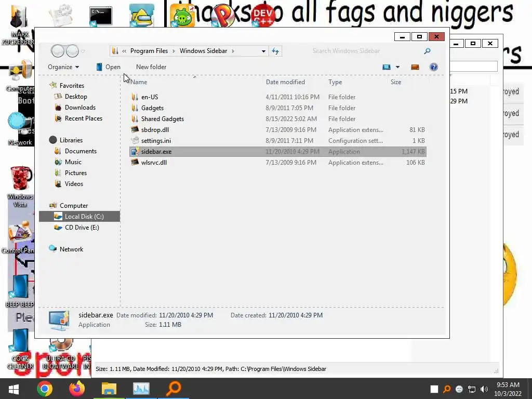Click the sidebar.exe application icon
532x399 pixels.
tap(135, 152)
